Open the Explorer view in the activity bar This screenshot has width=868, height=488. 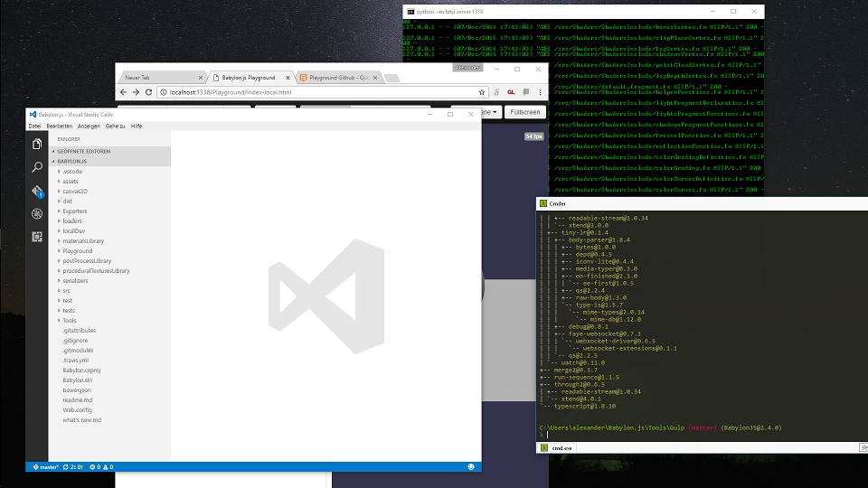37,144
